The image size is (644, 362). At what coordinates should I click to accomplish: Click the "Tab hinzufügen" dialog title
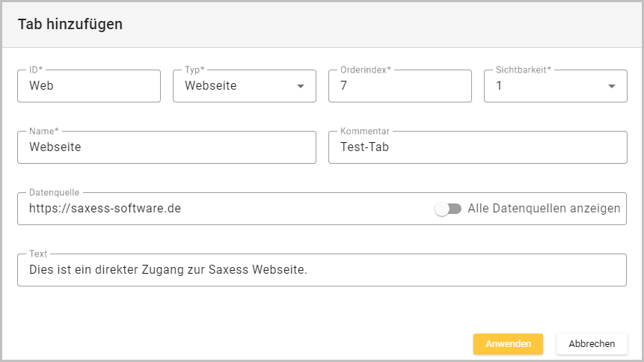70,25
